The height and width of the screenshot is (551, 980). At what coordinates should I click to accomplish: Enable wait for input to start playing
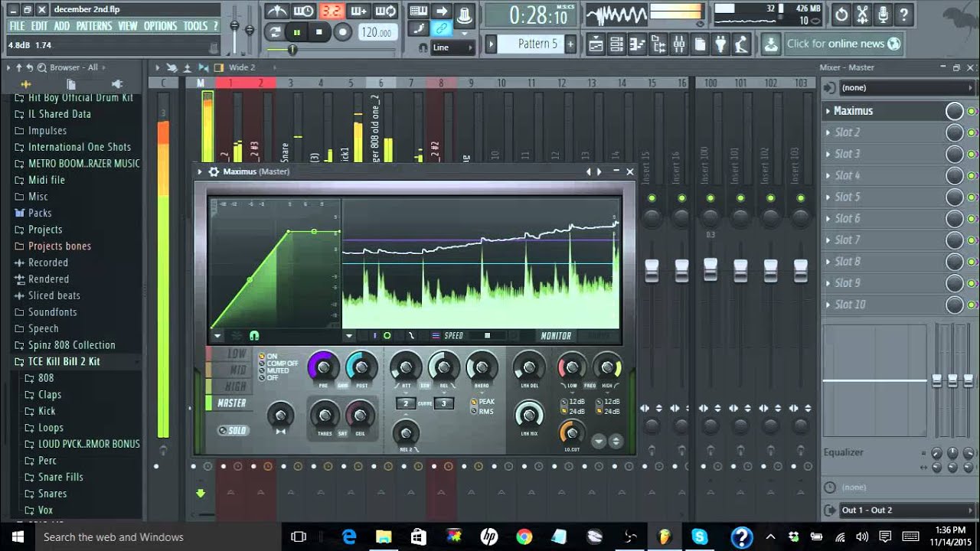[304, 11]
